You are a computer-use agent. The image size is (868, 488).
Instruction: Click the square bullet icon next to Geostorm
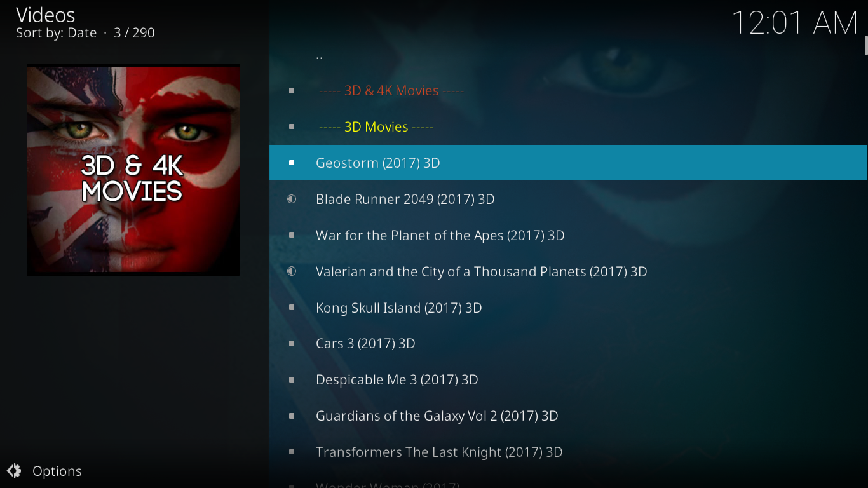[292, 163]
